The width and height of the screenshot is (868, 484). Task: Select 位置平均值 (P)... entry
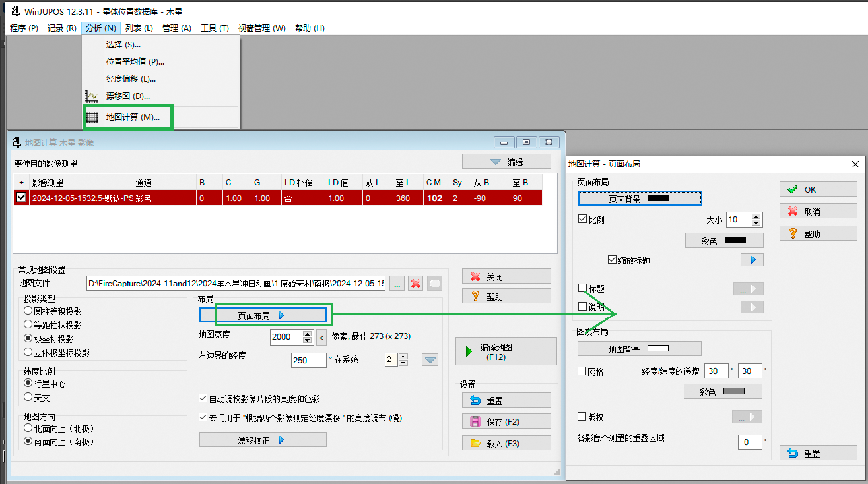coord(135,62)
